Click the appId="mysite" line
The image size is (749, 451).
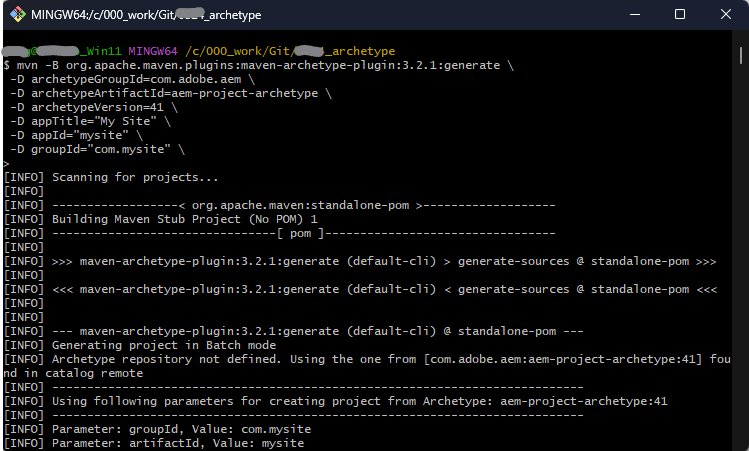tap(76, 135)
